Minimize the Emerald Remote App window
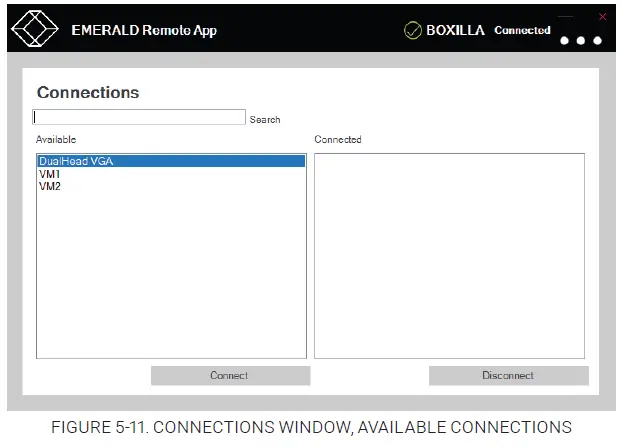This screenshot has width=621, height=448. pos(566,17)
